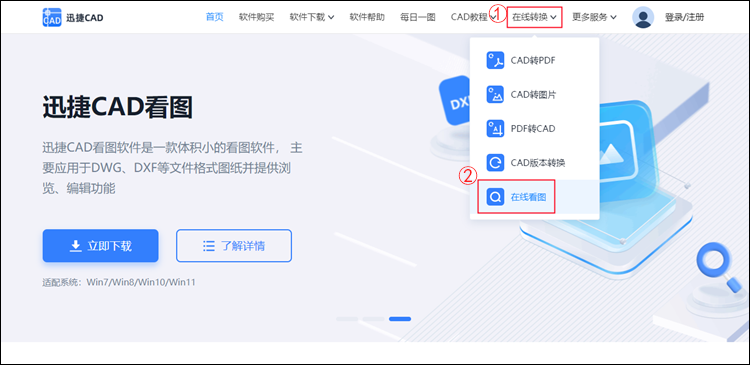
Task: Click the 适配系统 Win7/Win8/Win10/Win11 text
Action: pos(119,282)
